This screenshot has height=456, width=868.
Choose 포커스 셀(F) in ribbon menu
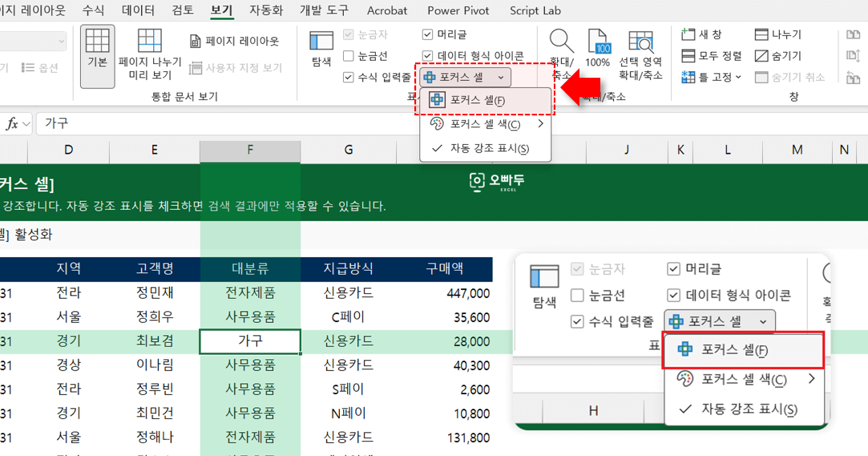click(486, 100)
